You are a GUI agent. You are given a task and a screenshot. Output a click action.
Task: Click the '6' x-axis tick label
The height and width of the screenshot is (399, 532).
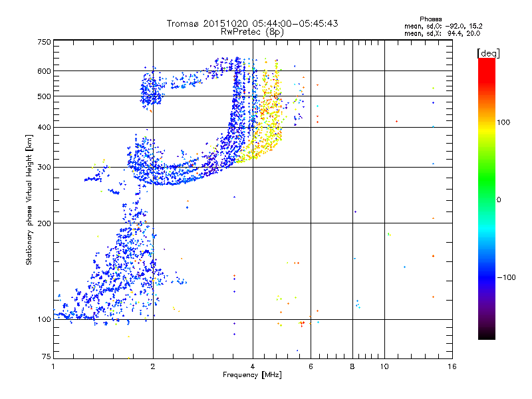[x=311, y=366]
